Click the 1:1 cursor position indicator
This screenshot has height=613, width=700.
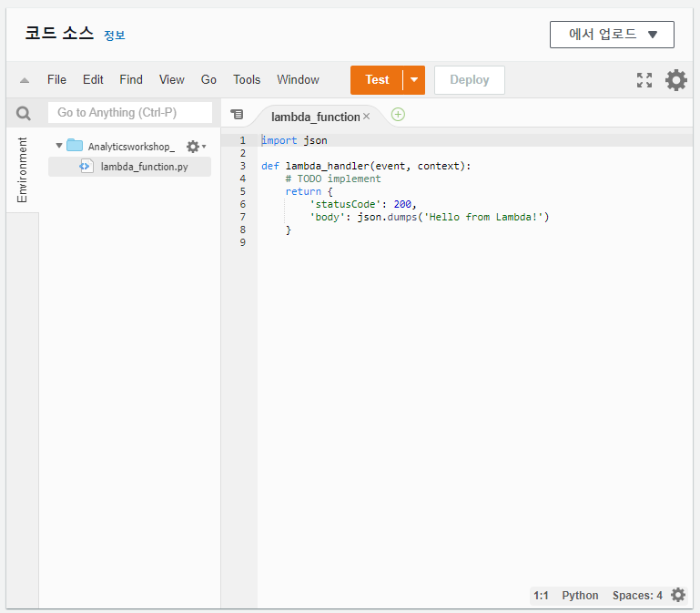(x=541, y=595)
